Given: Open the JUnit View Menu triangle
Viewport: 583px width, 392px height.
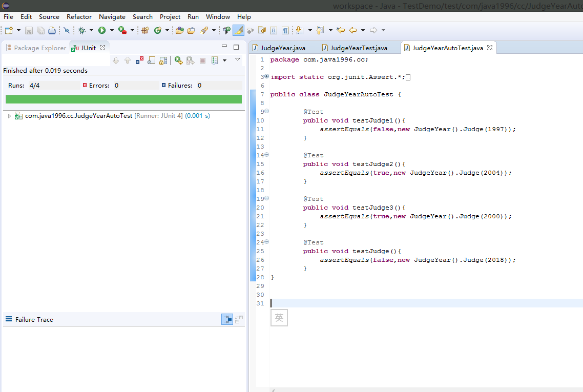Looking at the screenshot, I should (237, 59).
